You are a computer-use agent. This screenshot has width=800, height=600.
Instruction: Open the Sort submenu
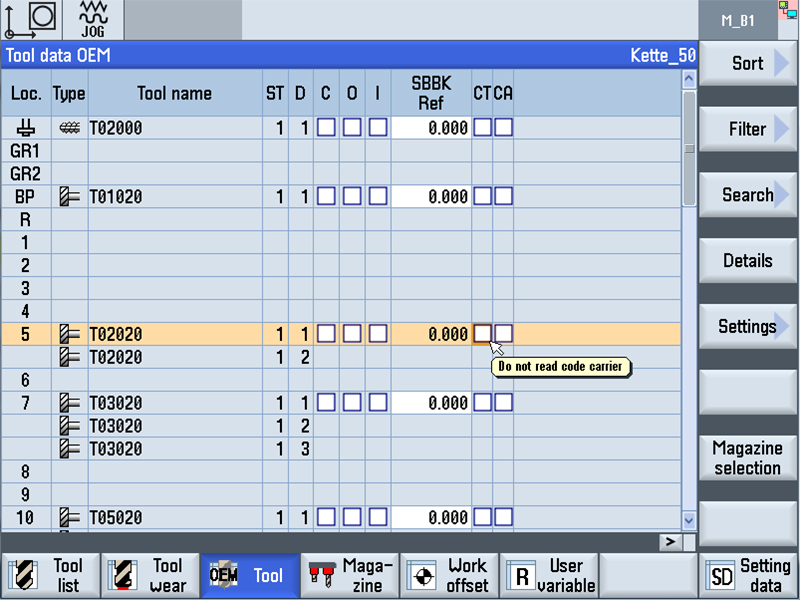747,63
